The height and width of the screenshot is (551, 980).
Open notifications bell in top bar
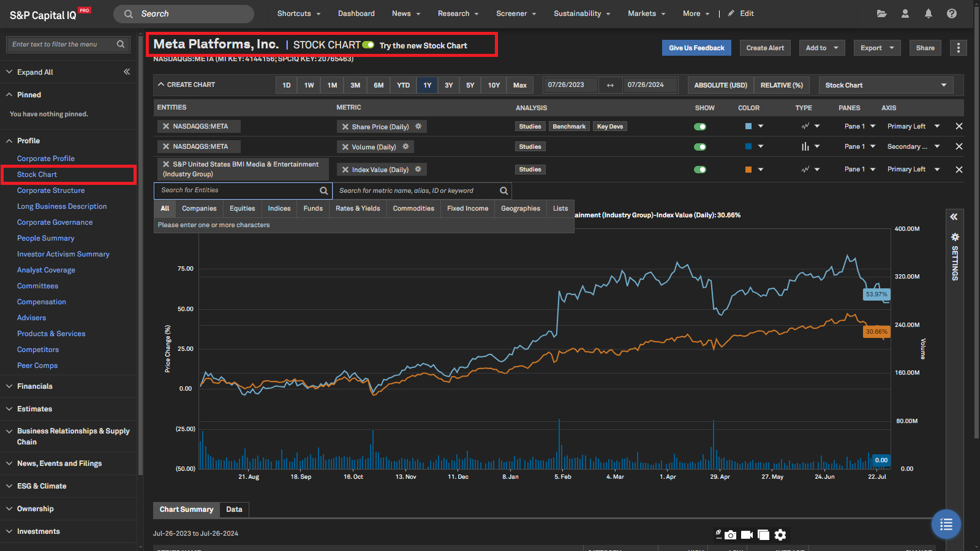click(928, 13)
